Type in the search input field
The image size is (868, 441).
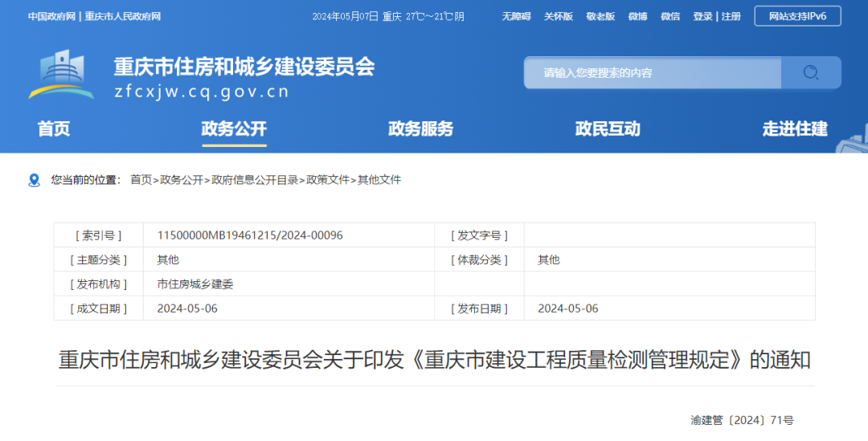click(652, 73)
